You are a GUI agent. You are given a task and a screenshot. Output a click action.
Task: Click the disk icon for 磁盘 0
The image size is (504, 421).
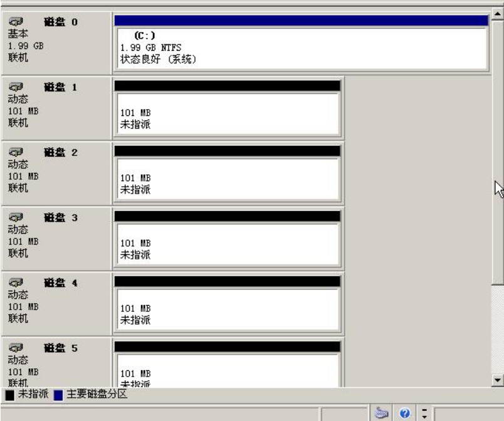pyautogui.click(x=16, y=22)
